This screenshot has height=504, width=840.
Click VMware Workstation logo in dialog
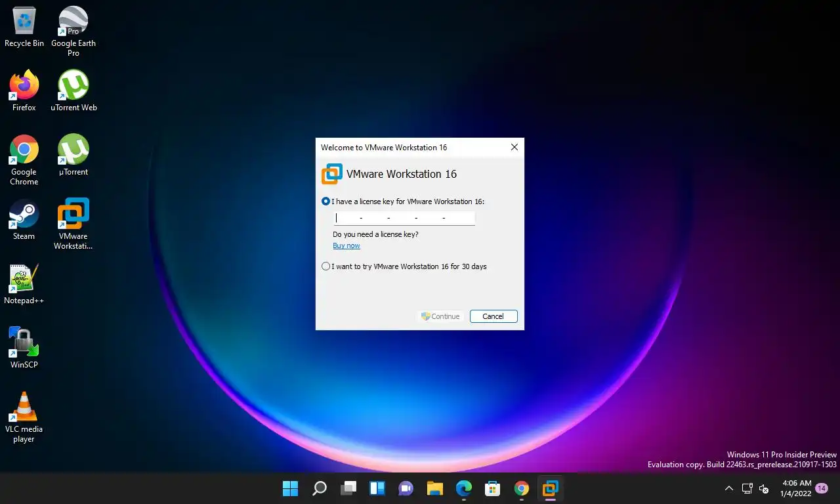point(331,174)
